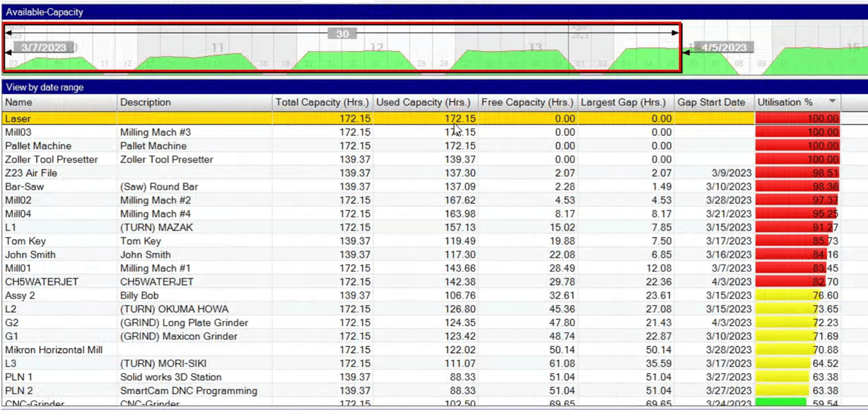Image resolution: width=868 pixels, height=412 pixels.
Task: Click the 137.30 used capacity value
Action: [x=461, y=173]
